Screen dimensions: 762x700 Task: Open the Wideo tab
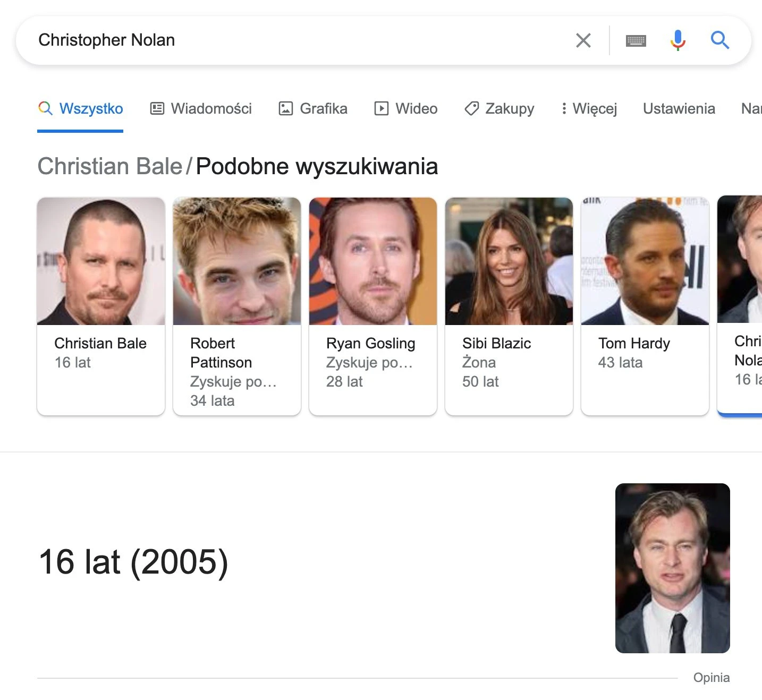[406, 109]
